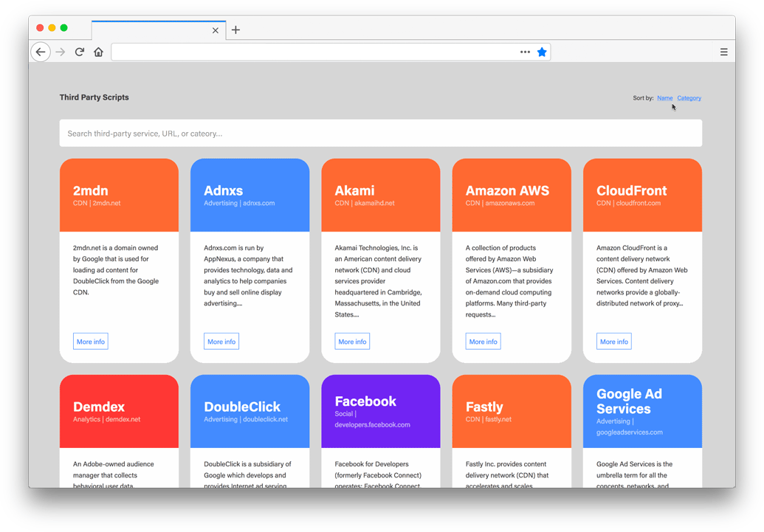The height and width of the screenshot is (532, 764).
Task: Click the Adnxs card title
Action: [x=223, y=190]
